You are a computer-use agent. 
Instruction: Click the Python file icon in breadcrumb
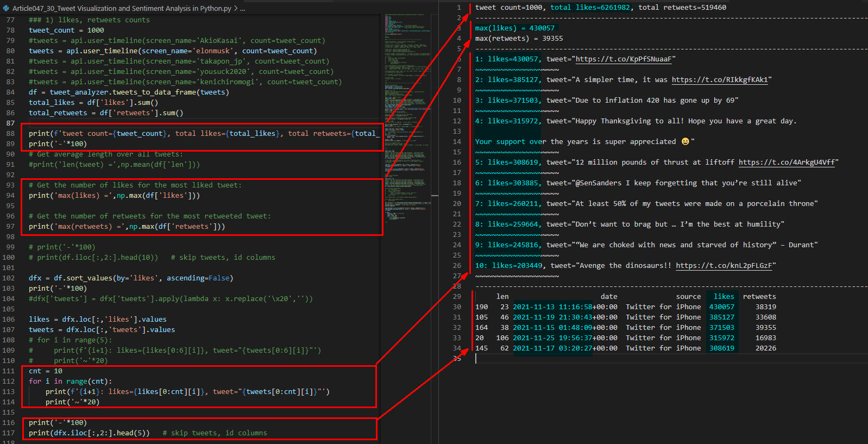point(6,8)
